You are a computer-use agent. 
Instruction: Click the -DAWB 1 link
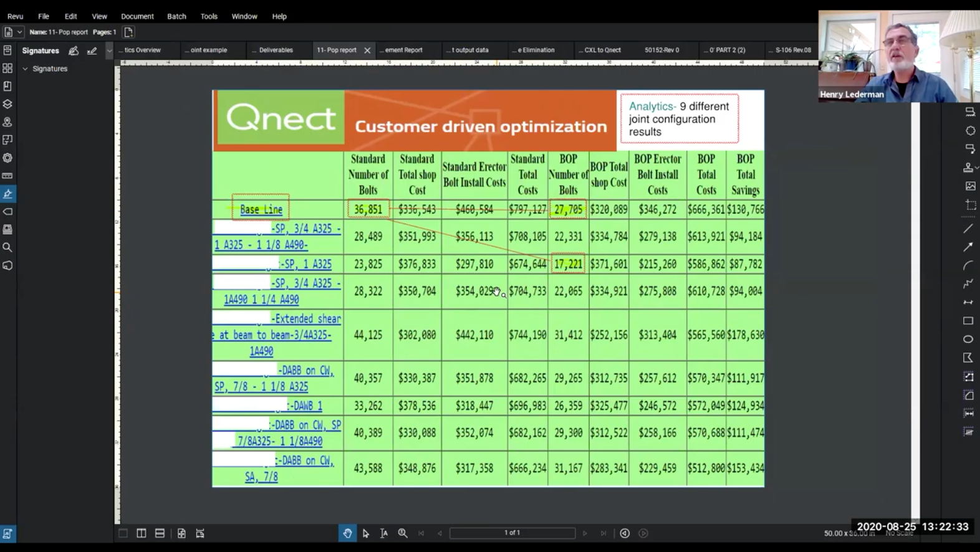coord(305,406)
